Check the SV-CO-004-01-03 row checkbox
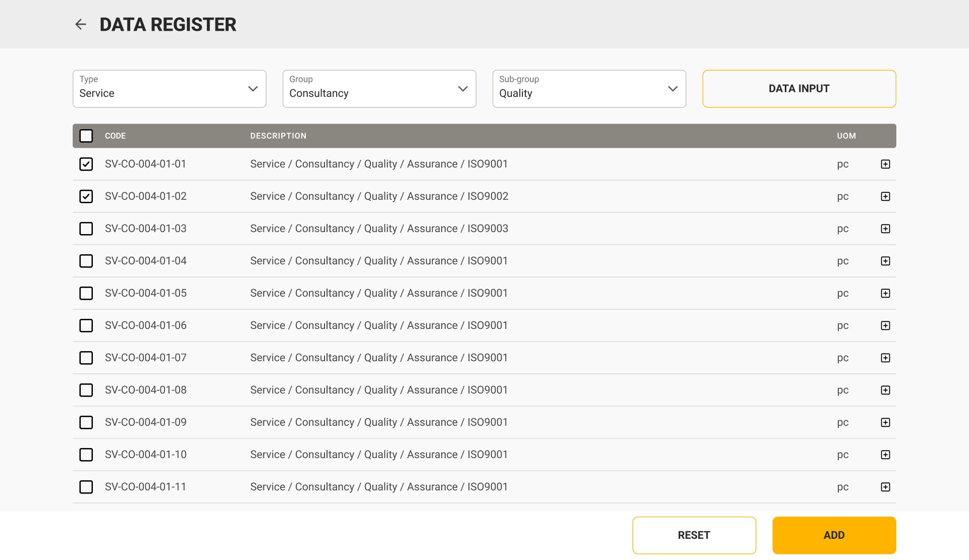 click(86, 229)
